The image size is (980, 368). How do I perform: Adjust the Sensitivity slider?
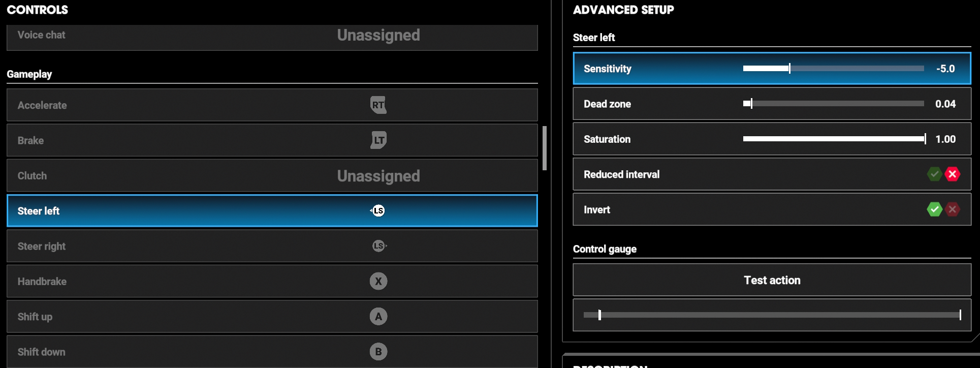tap(833, 69)
